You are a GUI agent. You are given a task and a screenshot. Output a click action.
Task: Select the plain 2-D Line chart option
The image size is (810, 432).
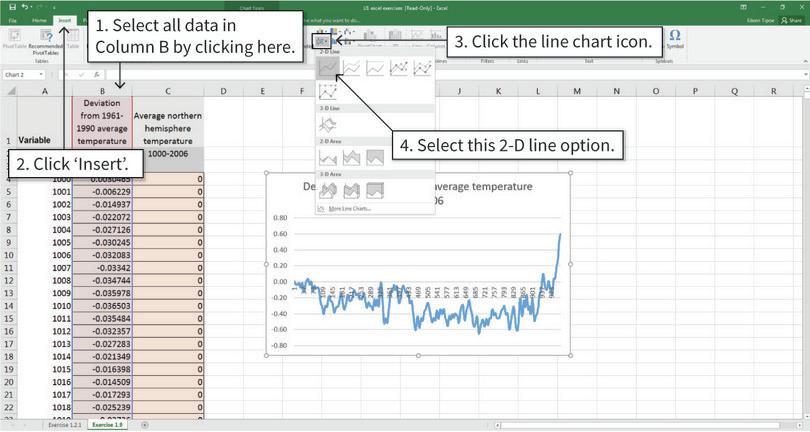coord(328,68)
